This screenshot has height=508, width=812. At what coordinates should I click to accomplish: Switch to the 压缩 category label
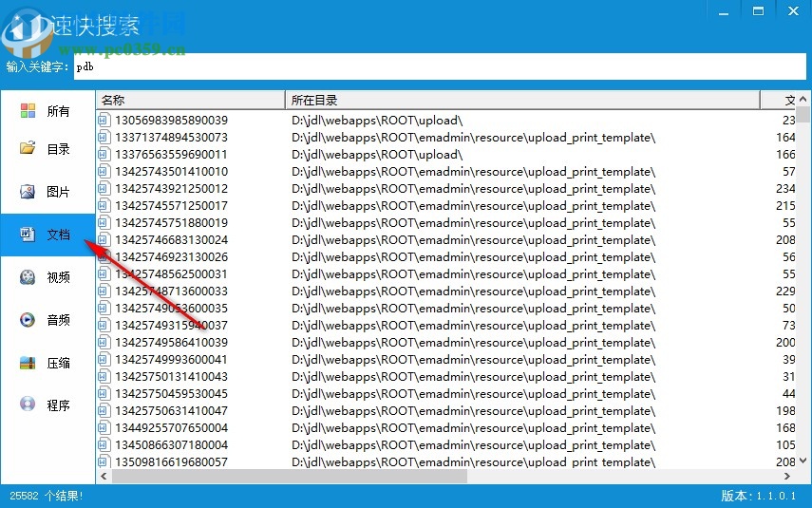coord(58,363)
